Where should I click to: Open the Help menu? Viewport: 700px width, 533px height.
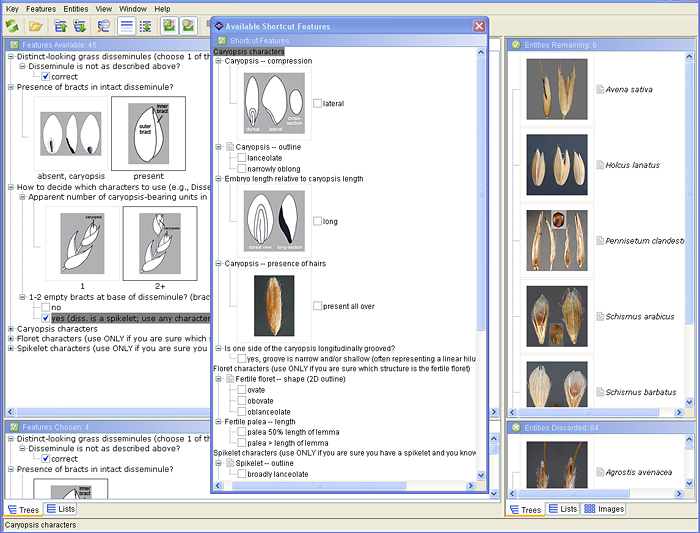click(x=162, y=9)
